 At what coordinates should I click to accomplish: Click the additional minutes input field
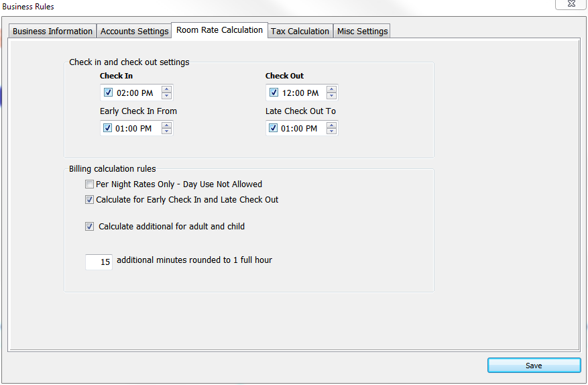[x=99, y=262]
